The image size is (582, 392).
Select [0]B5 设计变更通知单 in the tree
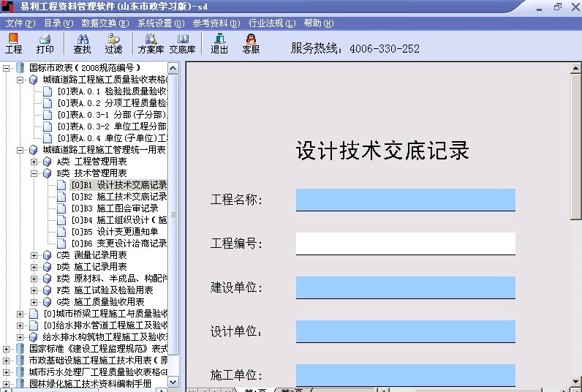coord(114,232)
